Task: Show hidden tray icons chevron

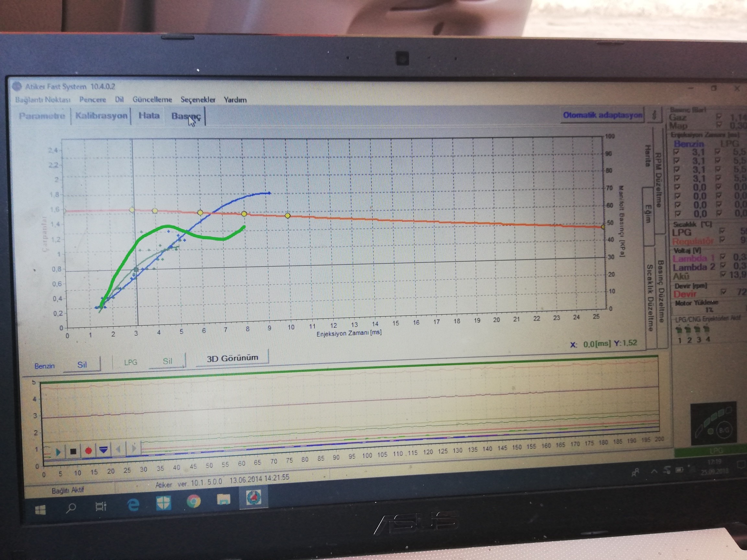Action: [655, 471]
